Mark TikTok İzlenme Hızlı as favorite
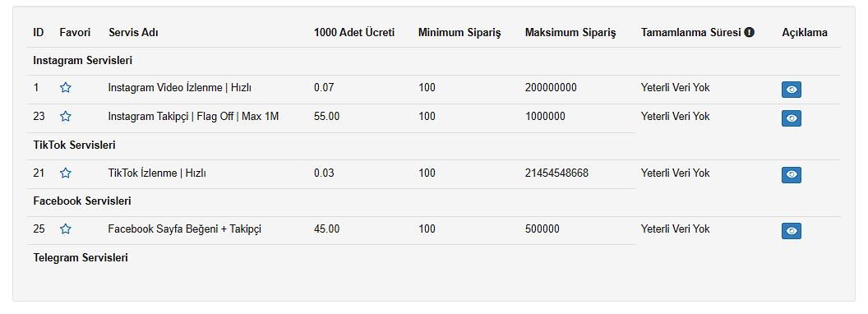This screenshot has height=314, width=868. point(65,173)
